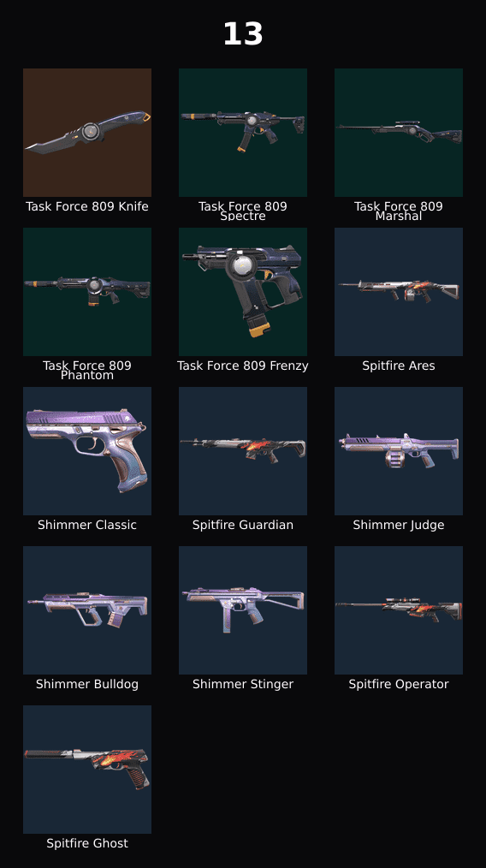
Task: Click the Shimmer Classic text label
Action: click(x=87, y=525)
